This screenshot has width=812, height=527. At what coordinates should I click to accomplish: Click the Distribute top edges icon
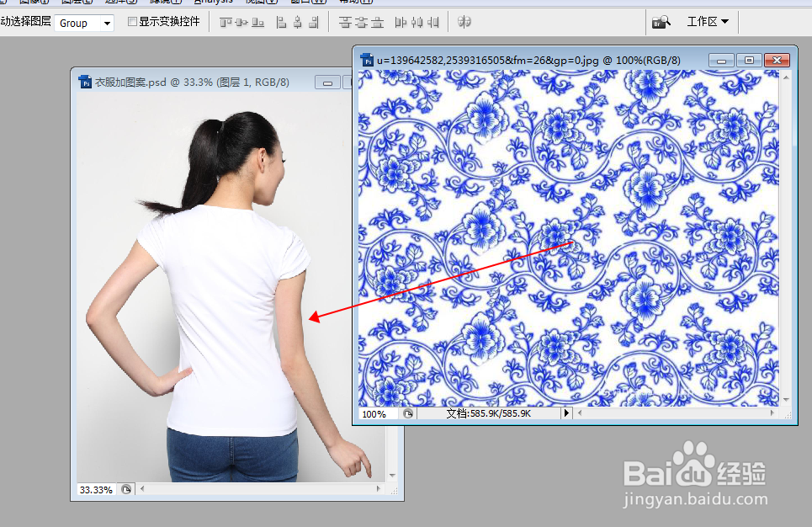tap(345, 22)
